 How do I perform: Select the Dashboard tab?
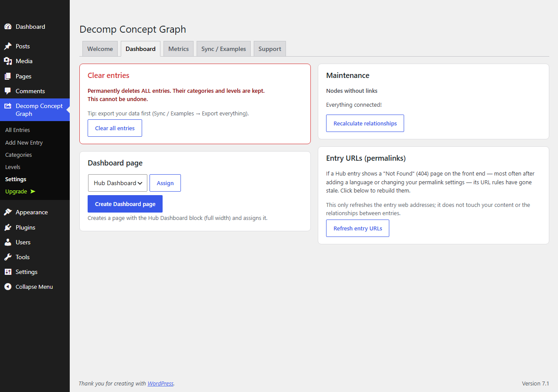(x=140, y=49)
